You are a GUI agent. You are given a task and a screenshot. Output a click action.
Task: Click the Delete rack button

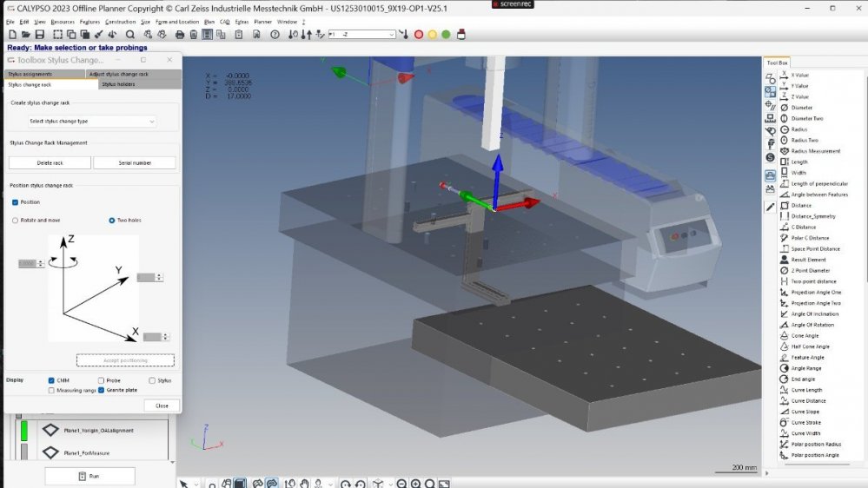[x=50, y=162]
